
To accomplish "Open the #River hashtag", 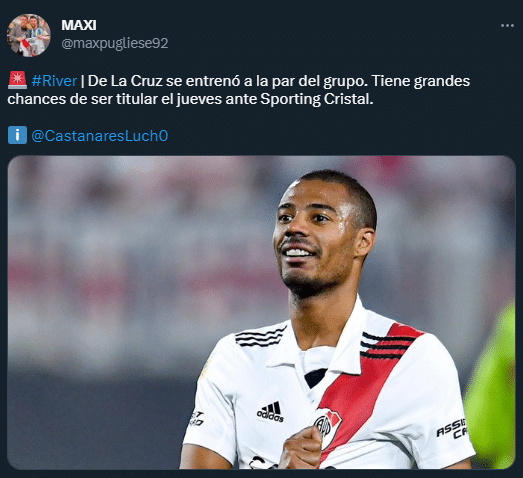I will coord(54,81).
